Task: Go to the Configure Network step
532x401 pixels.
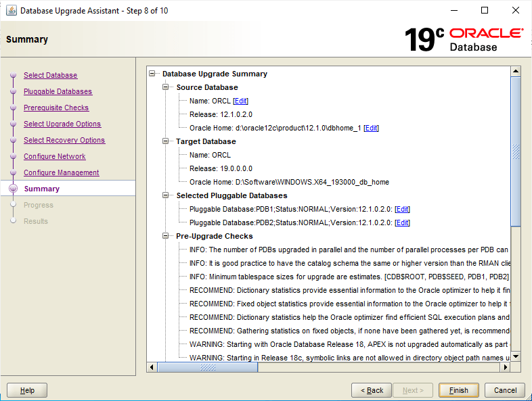Action: 55,157
